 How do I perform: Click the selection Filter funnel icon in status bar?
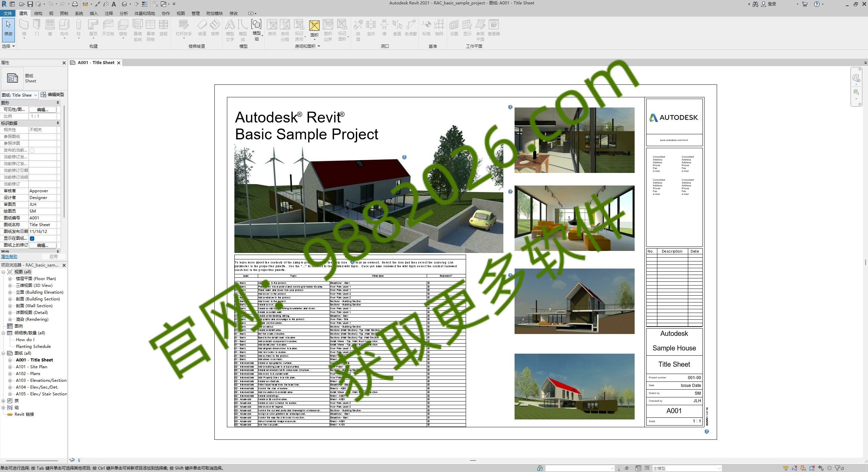click(837, 468)
